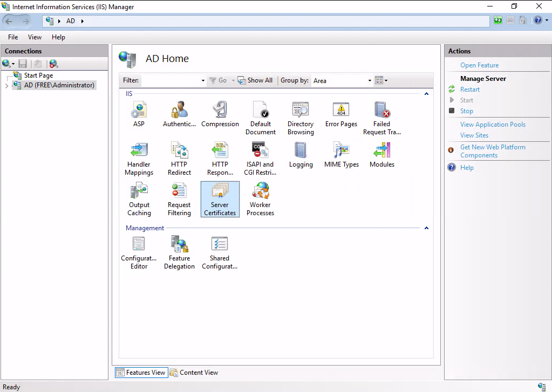552x392 pixels.
Task: Click the AD breadcrumb in address bar
Action: pos(70,21)
